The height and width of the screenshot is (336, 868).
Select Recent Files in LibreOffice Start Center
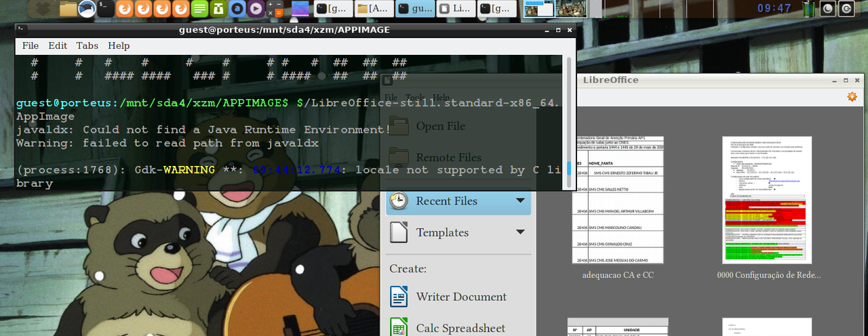click(458, 201)
